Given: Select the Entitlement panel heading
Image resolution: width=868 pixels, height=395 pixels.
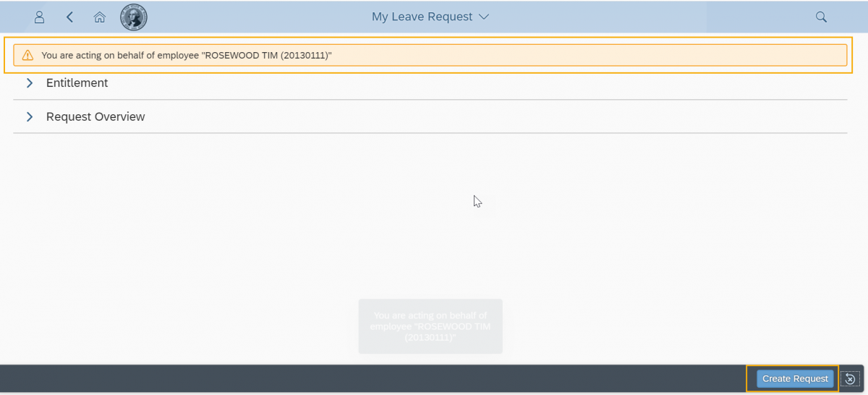Looking at the screenshot, I should [77, 83].
